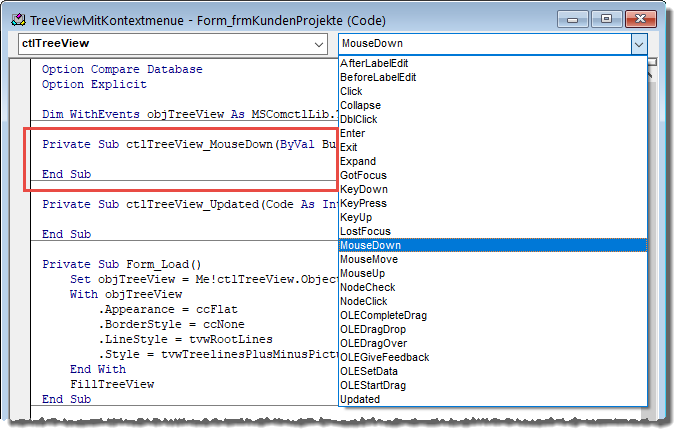Maximize the code window
Image resolution: width=681 pixels, height=437 pixels.
pyautogui.click(x=605, y=17)
